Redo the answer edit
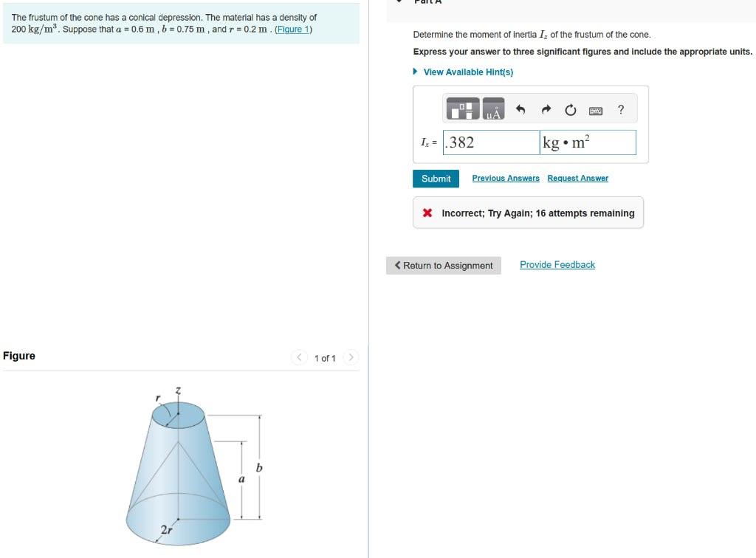 pos(546,109)
